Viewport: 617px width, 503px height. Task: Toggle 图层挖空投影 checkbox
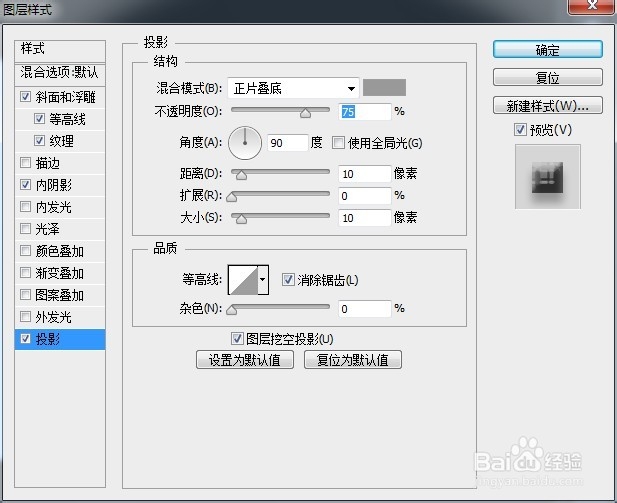click(237, 338)
